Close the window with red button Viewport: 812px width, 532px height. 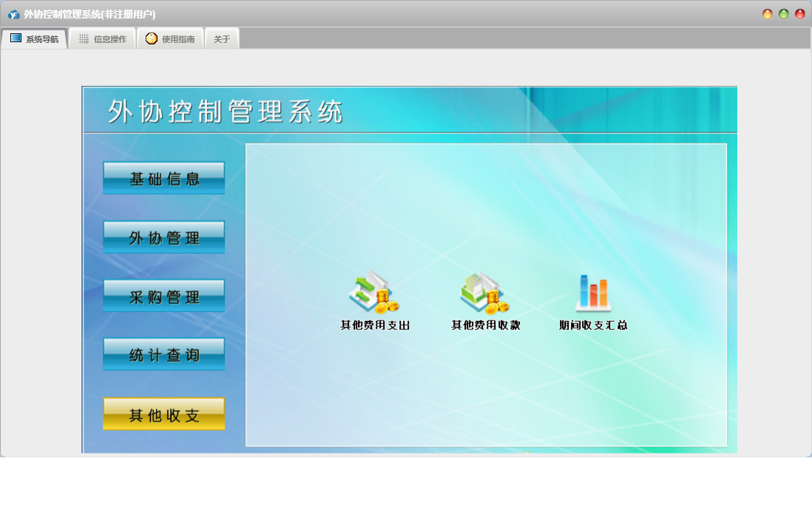tap(799, 14)
